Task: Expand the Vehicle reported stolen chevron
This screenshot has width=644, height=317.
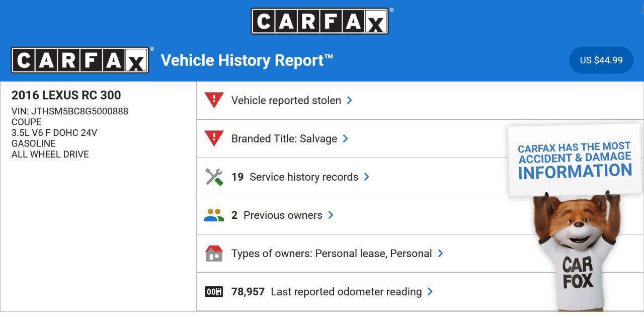Action: pyautogui.click(x=349, y=100)
